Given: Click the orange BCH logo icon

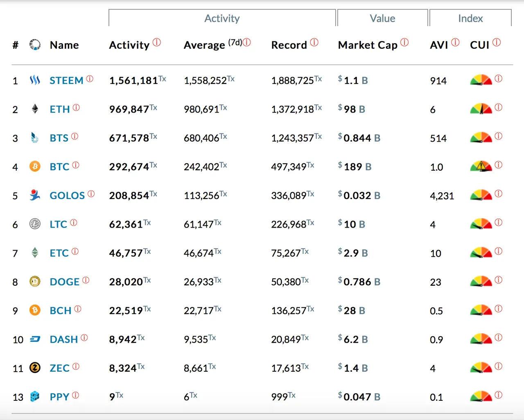Looking at the screenshot, I should pyautogui.click(x=35, y=310).
